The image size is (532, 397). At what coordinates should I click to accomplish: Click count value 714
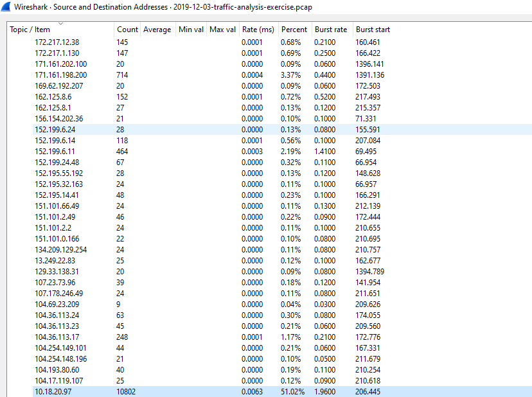[x=122, y=75]
